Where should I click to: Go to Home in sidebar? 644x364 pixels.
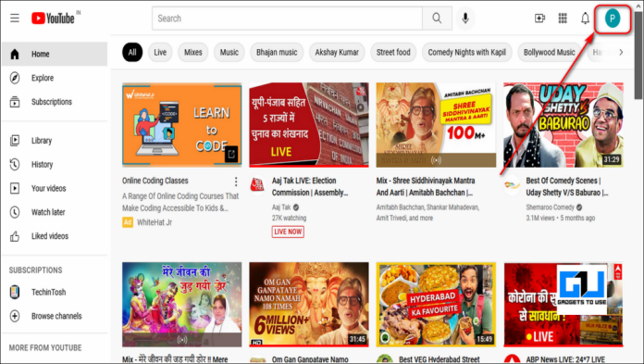[55, 54]
